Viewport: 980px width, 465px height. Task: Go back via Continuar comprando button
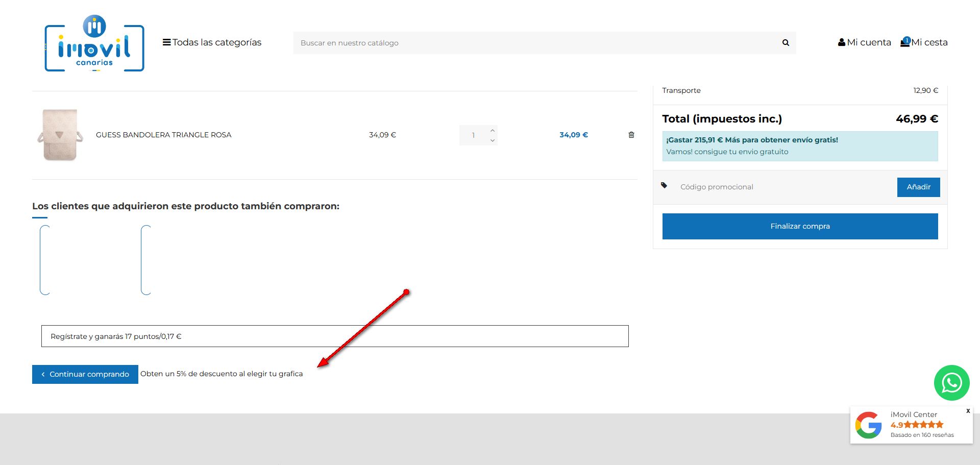tap(85, 374)
